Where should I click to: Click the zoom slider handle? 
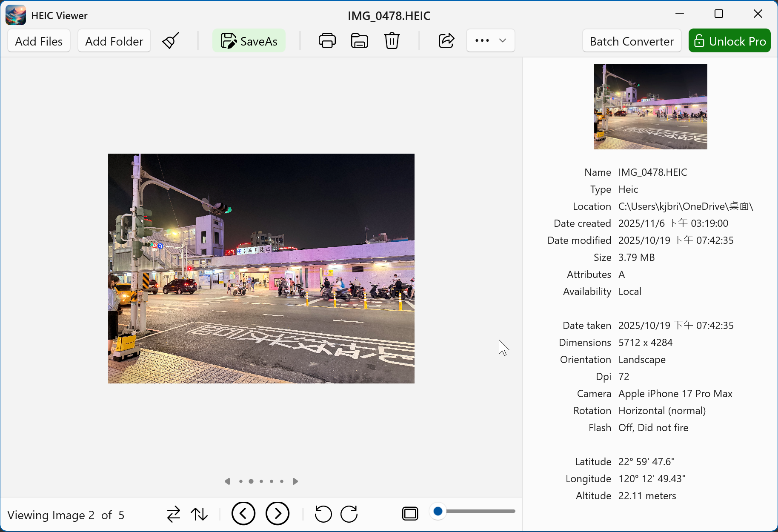coord(438,511)
